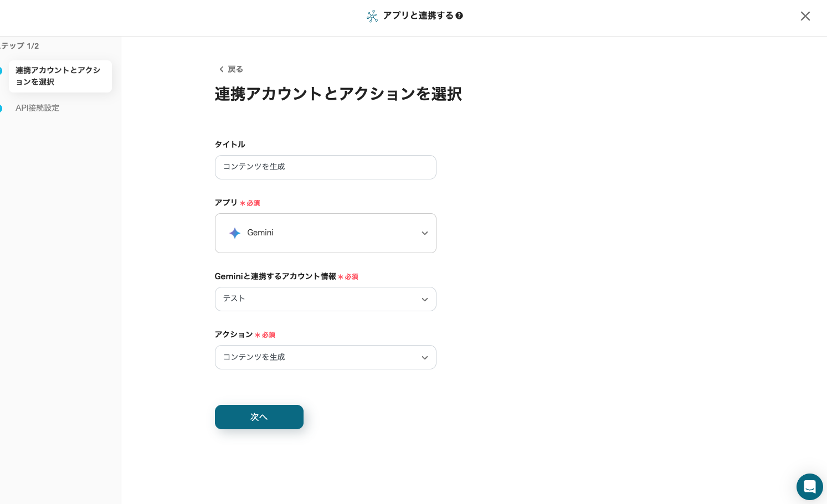Click the API接続設定 step indicator dot
Screen dimensions: 827x504
point(1,108)
